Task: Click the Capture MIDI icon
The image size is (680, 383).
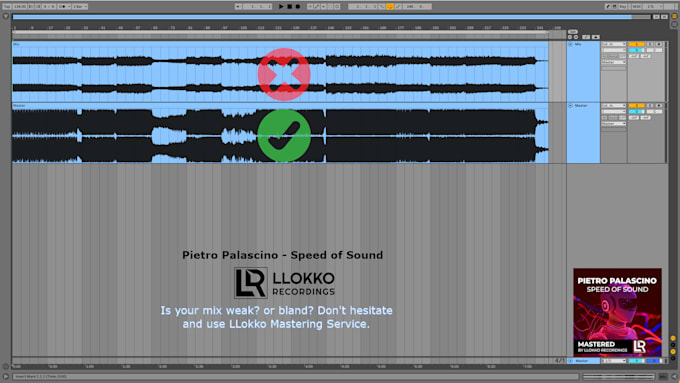Action: 330,7
